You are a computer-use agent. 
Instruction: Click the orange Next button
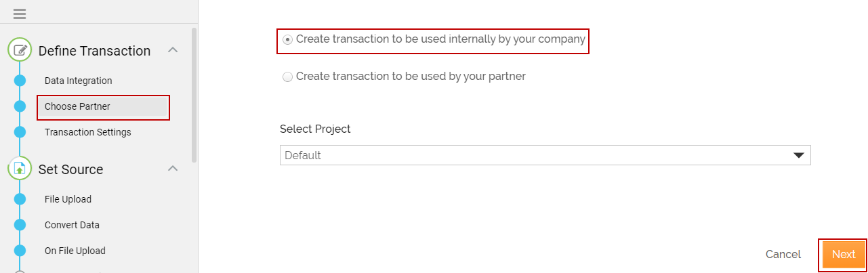point(844,255)
